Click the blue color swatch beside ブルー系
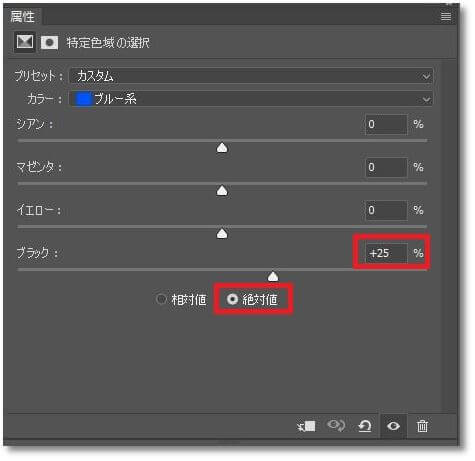 pyautogui.click(x=83, y=99)
